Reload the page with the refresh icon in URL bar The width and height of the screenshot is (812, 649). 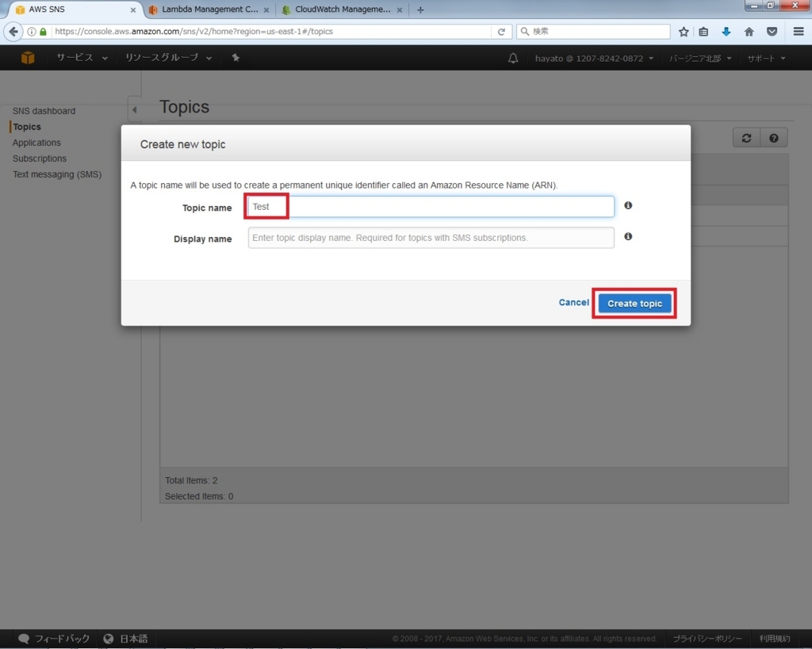[x=501, y=32]
